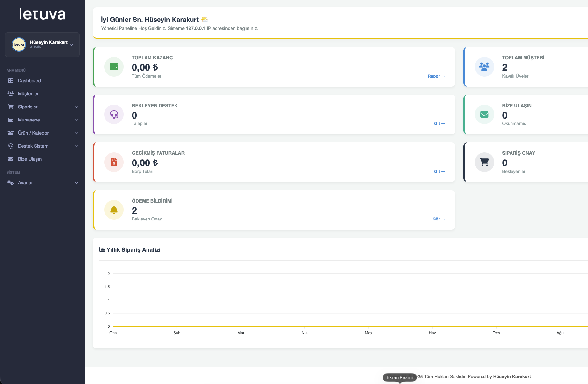The image size is (588, 384).
Task: Click the green envelope icon in Bize Ulaşın card
Action: [x=484, y=115]
